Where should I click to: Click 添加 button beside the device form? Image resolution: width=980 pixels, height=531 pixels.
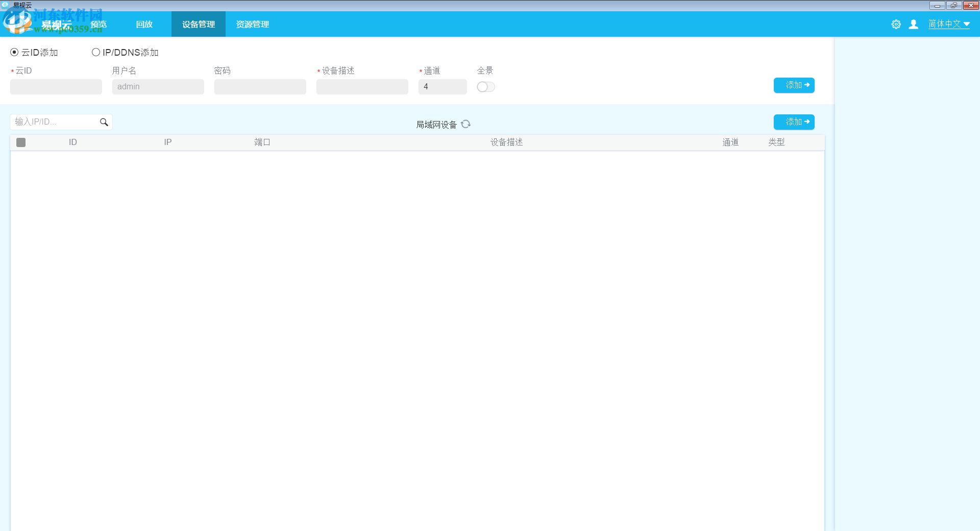click(x=794, y=85)
